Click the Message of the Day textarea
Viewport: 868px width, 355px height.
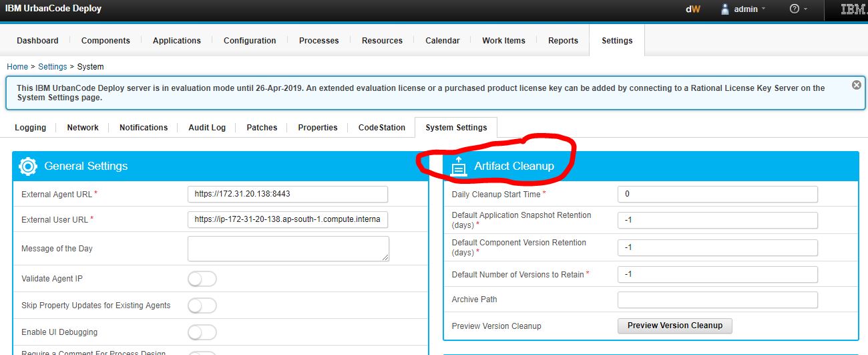(288, 249)
